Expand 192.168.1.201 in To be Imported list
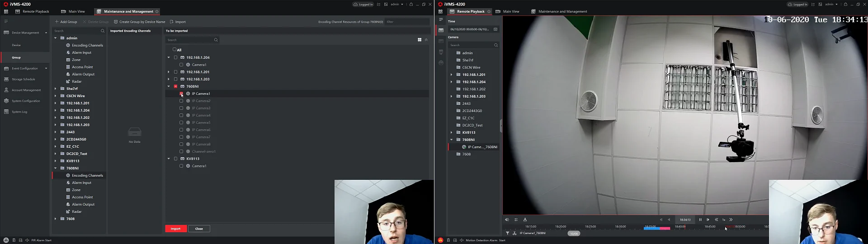Viewport: 868px width, 244px height. [x=169, y=72]
